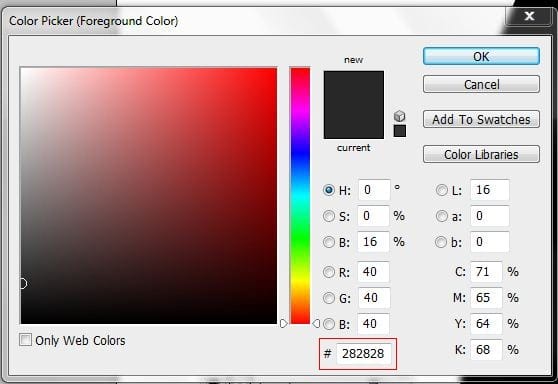Click the blue B value field
Screen dimensions: 558x384
373,324
